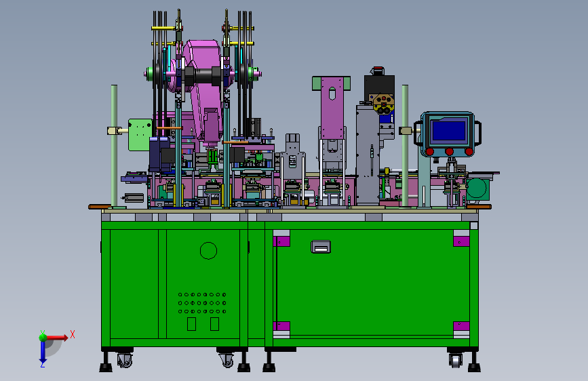This screenshot has width=588, height=381.
Task: Select the left rectangular cutout below the vent holes
Action: click(192, 324)
